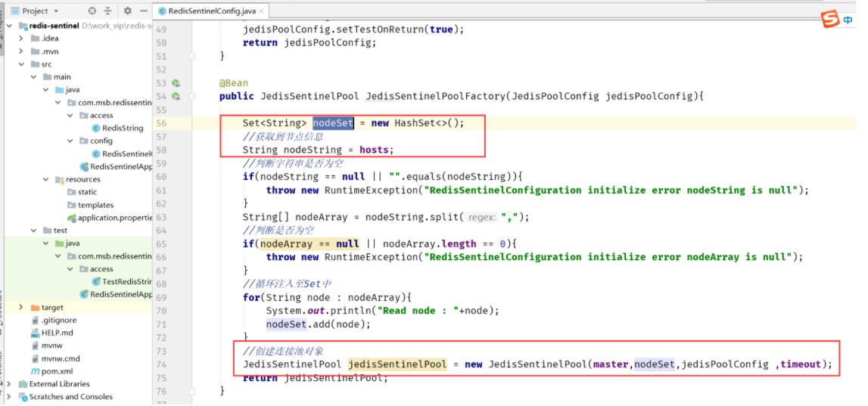Click the @Bean annotation on line 53
868x406 pixels.
234,83
